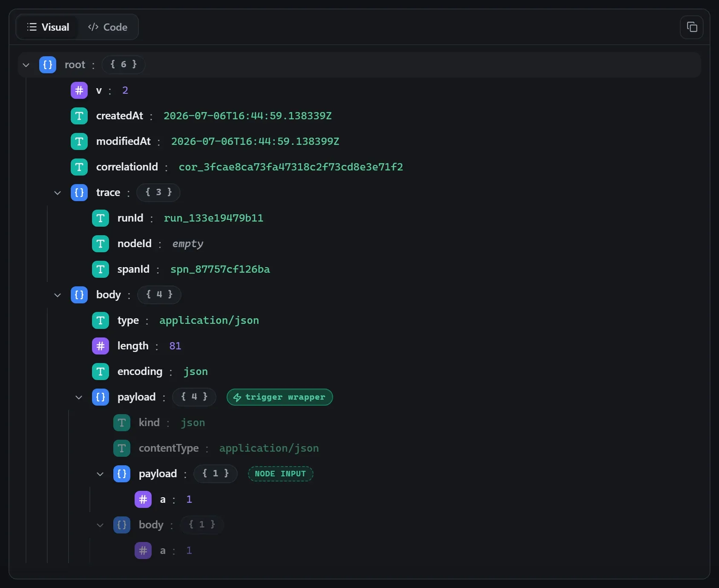Collapse the payload { 4 } chevron
Viewport: 719px width, 588px height.
coord(79,397)
